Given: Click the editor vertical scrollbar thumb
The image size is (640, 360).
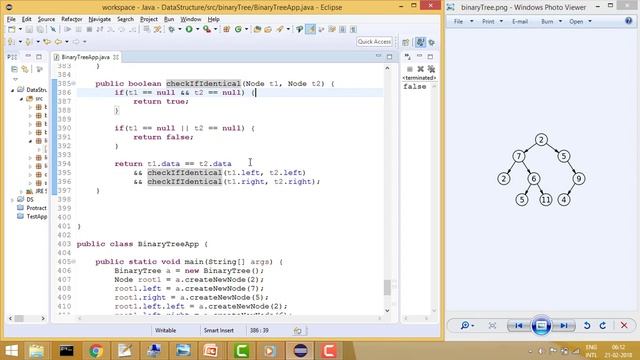Looking at the screenshot, I should pos(387,287).
